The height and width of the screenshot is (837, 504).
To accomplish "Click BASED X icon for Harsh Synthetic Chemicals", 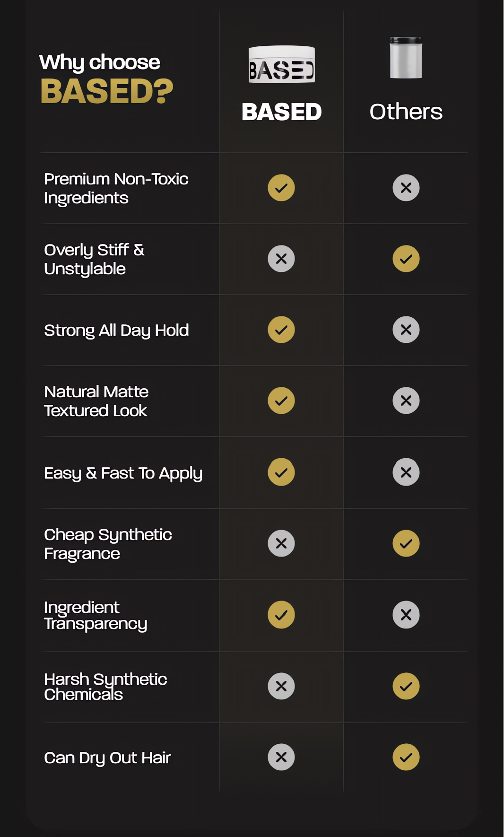I will click(x=281, y=686).
